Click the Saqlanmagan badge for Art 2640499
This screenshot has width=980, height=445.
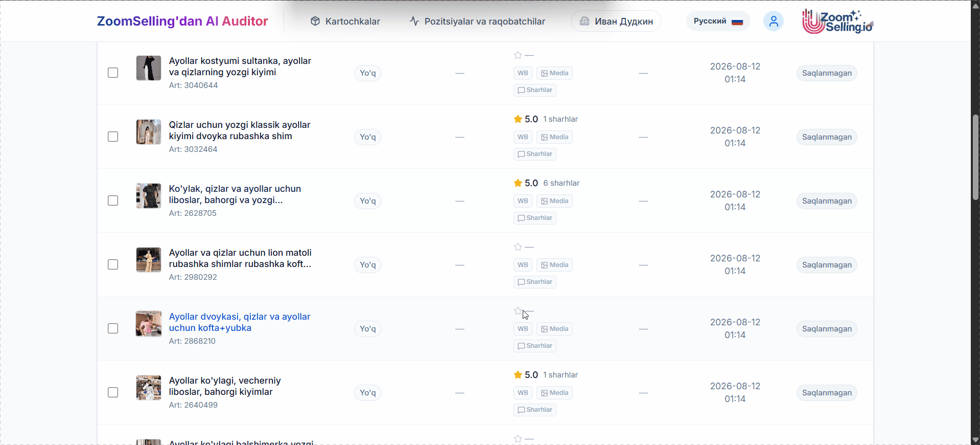827,393
